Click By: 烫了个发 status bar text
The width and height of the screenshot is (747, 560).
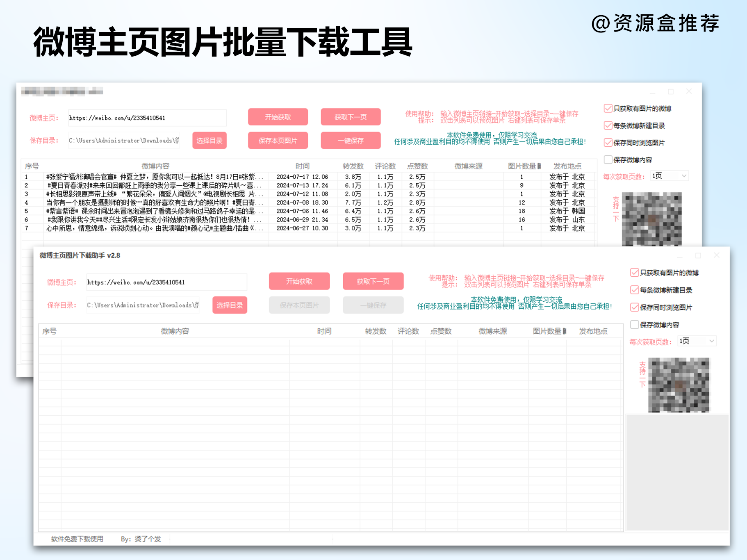pos(141,539)
